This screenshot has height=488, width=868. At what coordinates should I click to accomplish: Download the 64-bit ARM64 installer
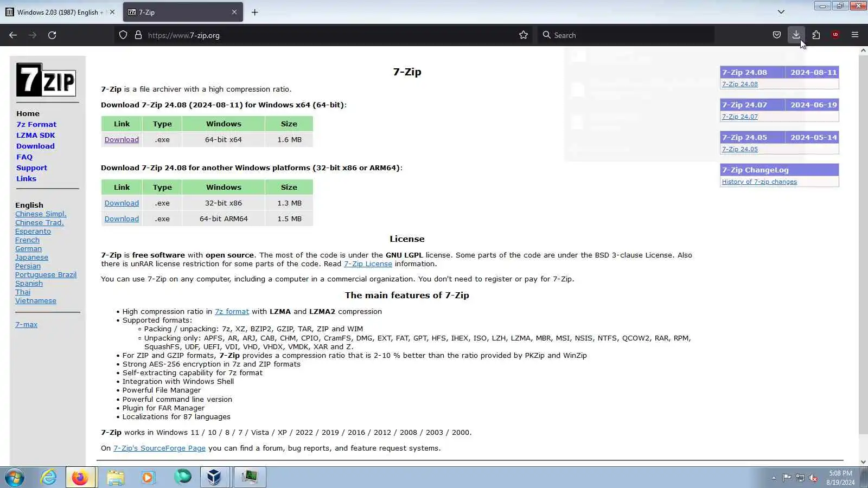(x=122, y=219)
